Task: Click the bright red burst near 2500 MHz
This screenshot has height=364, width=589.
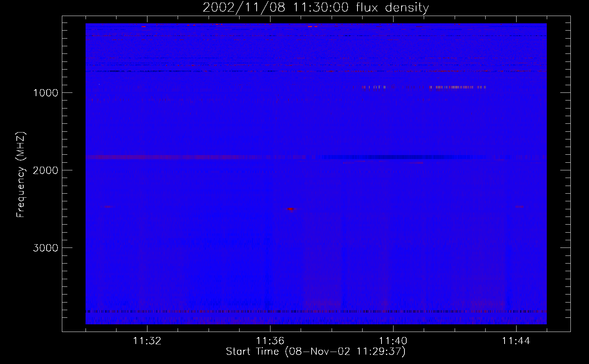Action: (x=290, y=209)
